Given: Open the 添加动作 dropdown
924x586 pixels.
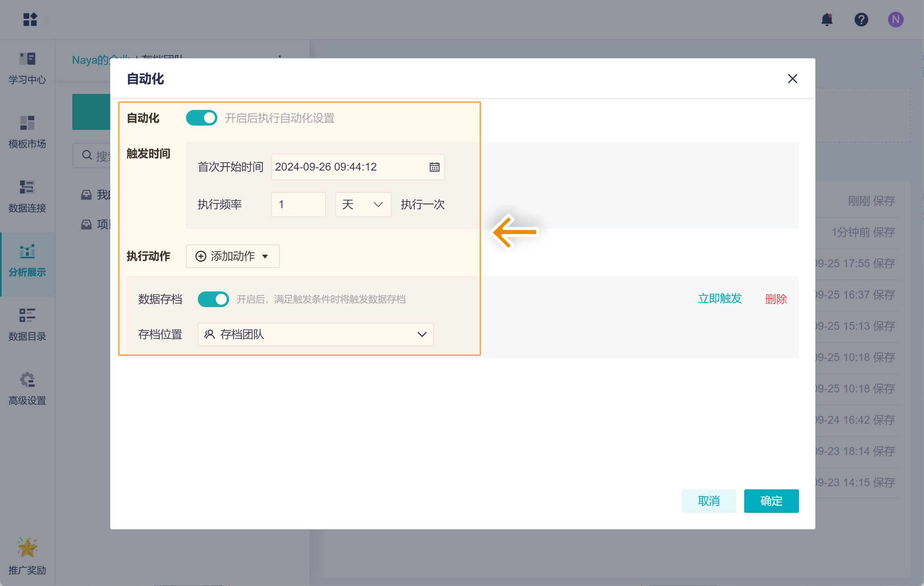Looking at the screenshot, I should [x=233, y=256].
